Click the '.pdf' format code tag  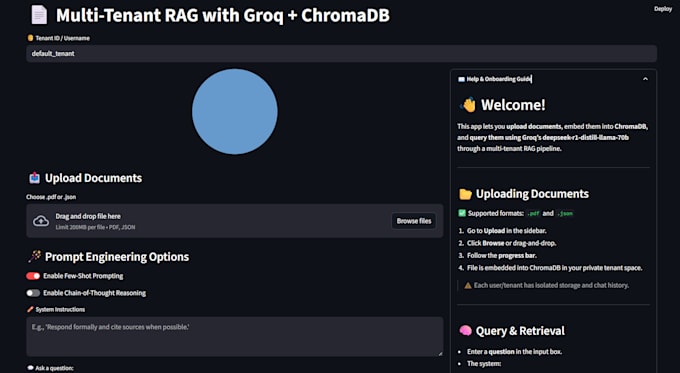(x=533, y=213)
